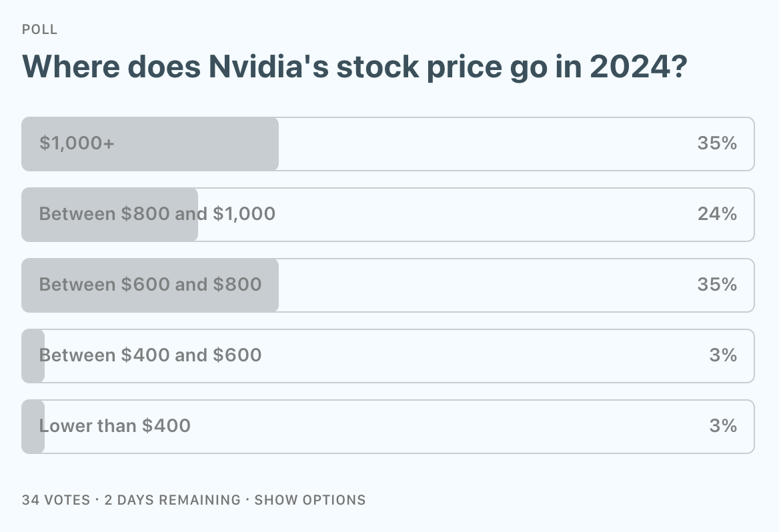Click the 34 Votes count text
Screen dimensions: 779x532
pyautogui.click(x=56, y=500)
